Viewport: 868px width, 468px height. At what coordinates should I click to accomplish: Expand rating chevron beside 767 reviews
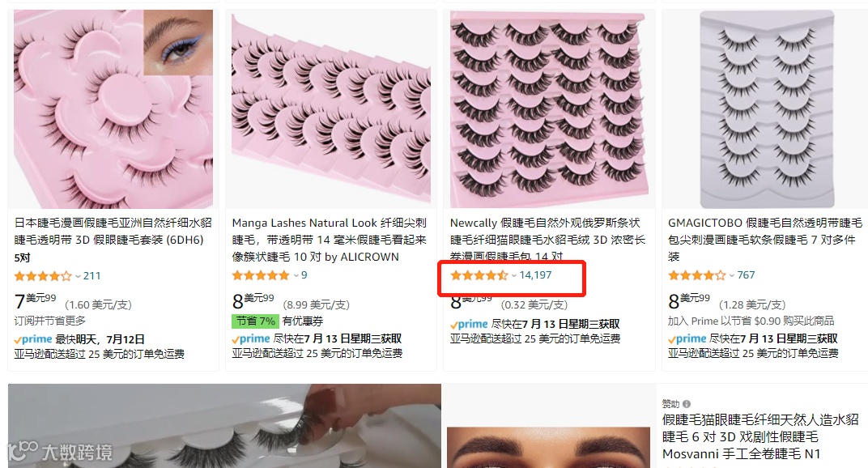pyautogui.click(x=732, y=275)
